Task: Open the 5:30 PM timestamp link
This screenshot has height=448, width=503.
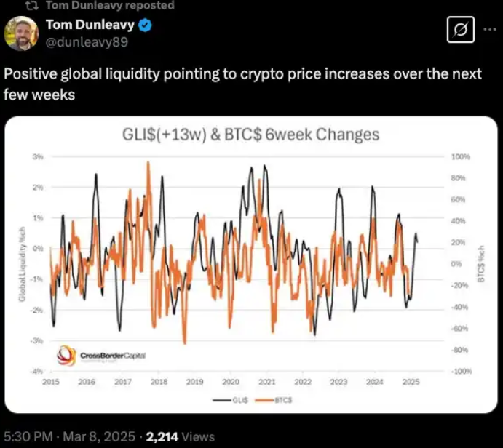Action: click(28, 437)
